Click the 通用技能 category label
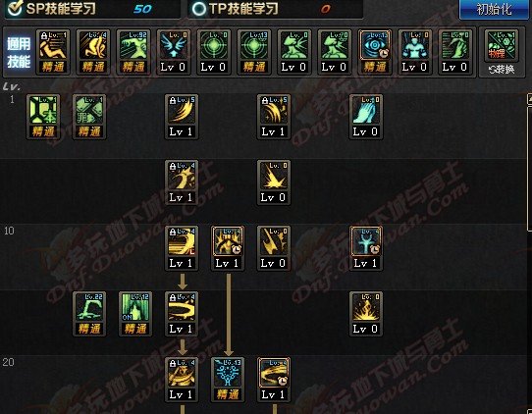This screenshot has height=414, width=532. (19, 53)
